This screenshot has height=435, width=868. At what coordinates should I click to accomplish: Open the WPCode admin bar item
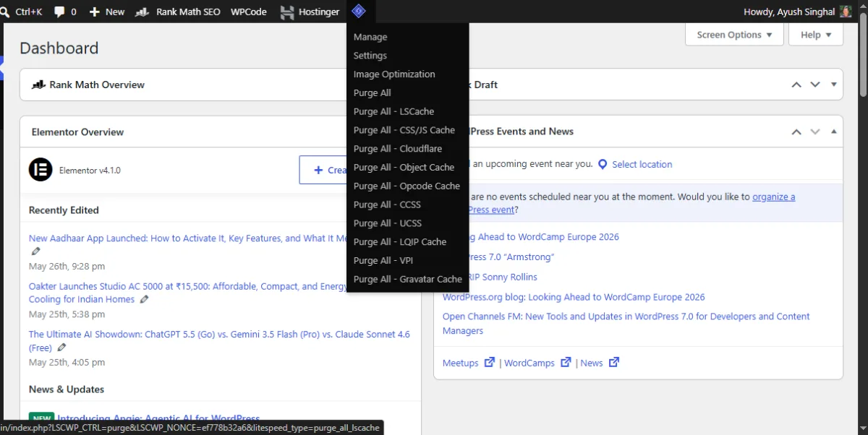click(249, 12)
